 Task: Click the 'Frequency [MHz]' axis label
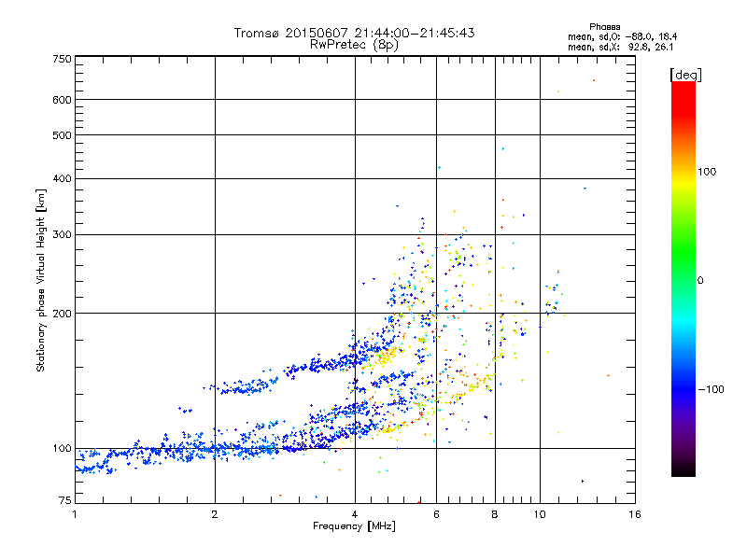[x=354, y=526]
